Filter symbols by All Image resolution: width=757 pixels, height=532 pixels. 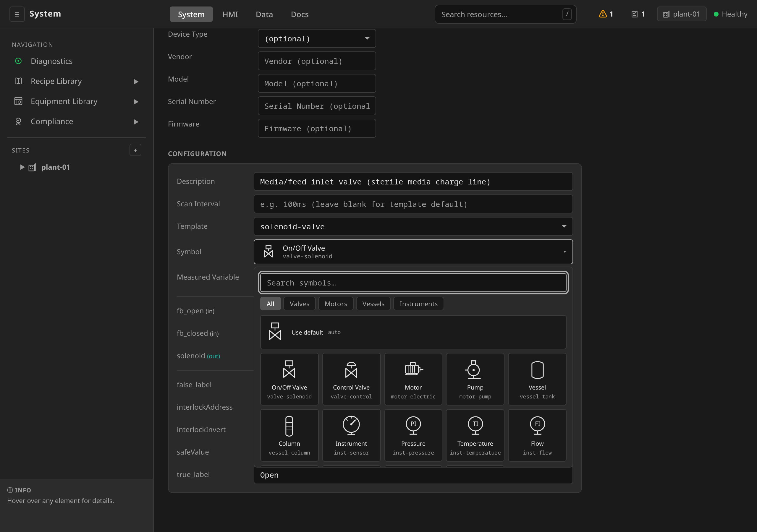pyautogui.click(x=270, y=304)
